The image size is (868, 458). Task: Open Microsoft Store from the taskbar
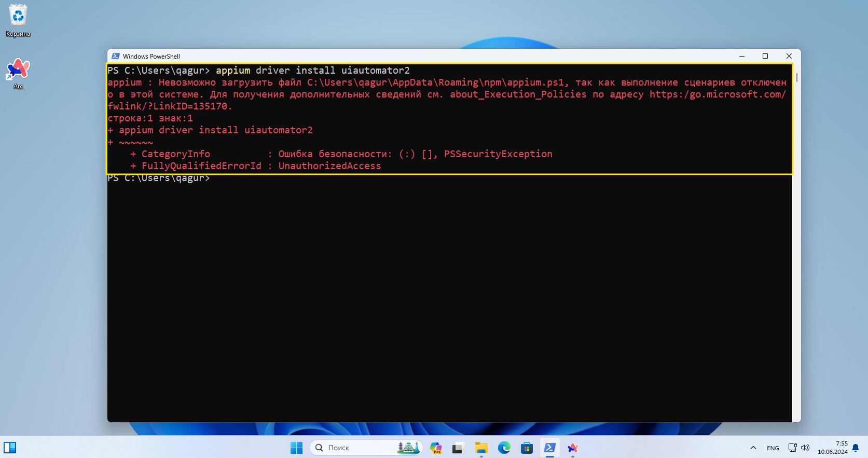tap(527, 448)
